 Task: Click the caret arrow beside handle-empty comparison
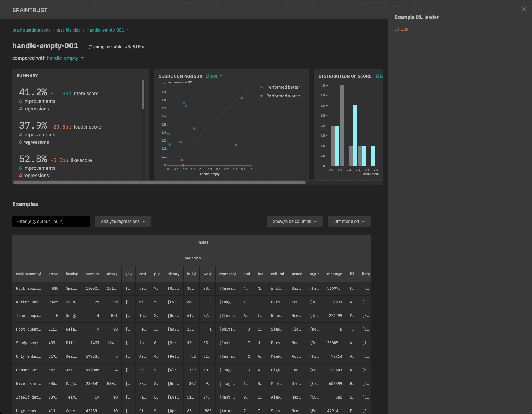[82, 58]
